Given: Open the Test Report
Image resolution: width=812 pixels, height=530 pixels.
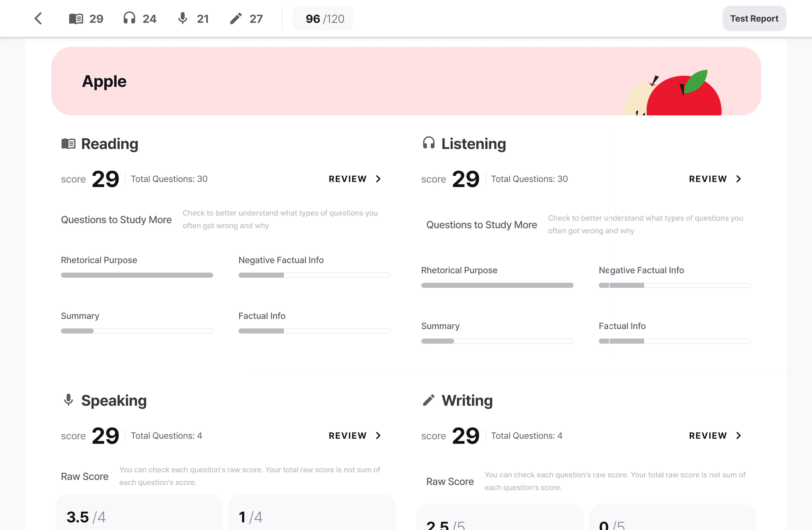Looking at the screenshot, I should tap(754, 18).
